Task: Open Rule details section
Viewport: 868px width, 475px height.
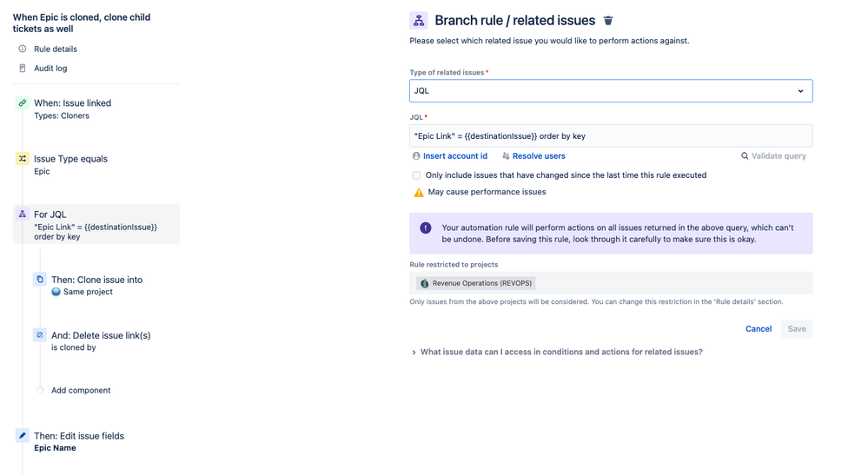Action: click(56, 49)
